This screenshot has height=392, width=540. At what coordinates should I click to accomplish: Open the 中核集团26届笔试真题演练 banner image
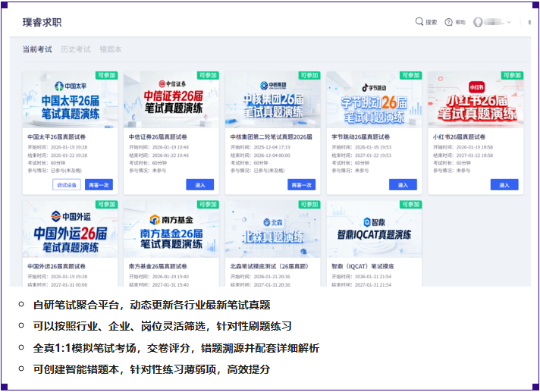tap(273, 100)
